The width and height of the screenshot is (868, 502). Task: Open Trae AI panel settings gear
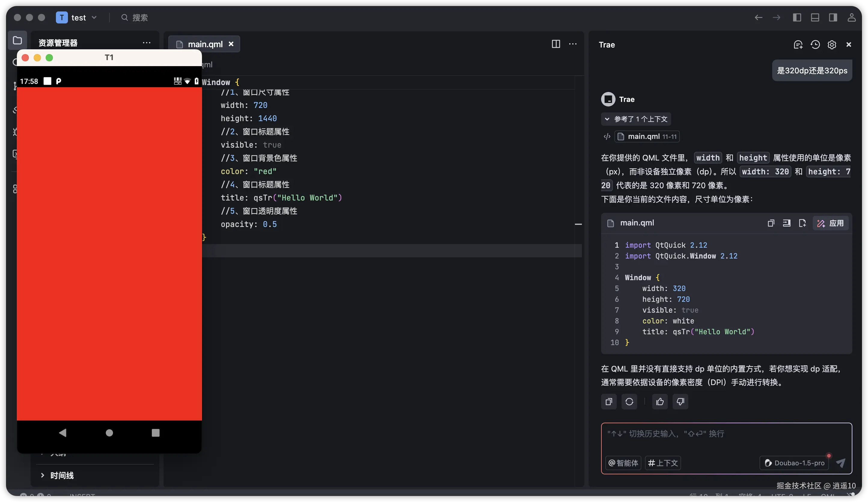832,44
